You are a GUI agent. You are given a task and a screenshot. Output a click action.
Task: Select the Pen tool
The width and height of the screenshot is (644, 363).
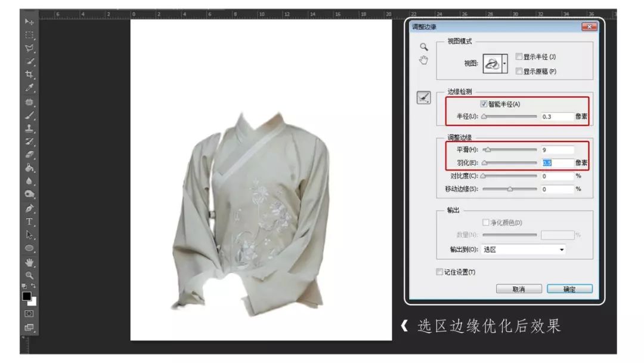click(x=29, y=208)
